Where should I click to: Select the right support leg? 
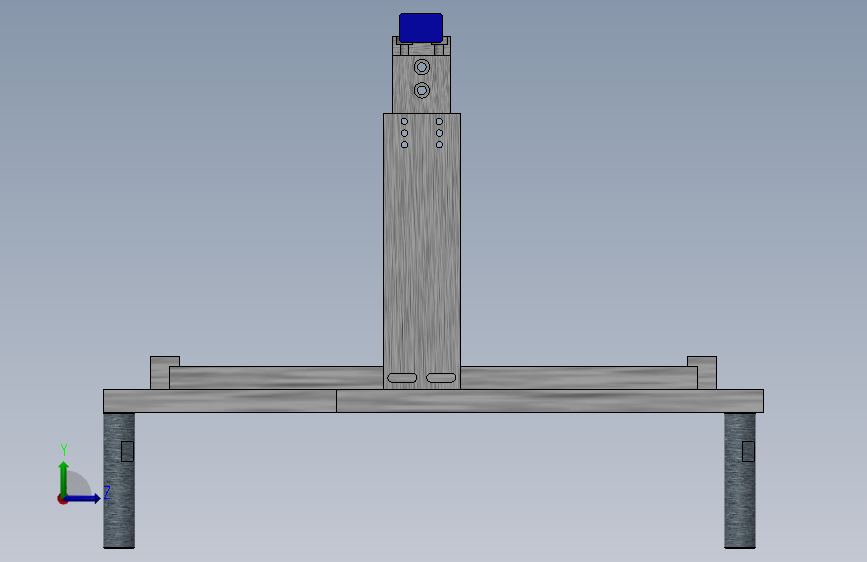pyautogui.click(x=740, y=481)
